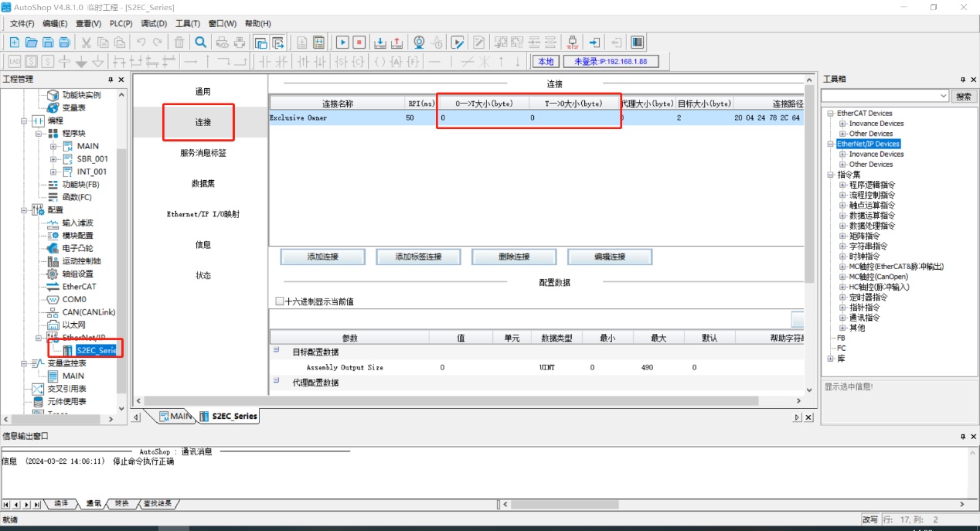Screen dimensions: 980x531
Task: Click the Run PLC play icon
Action: coord(342,43)
